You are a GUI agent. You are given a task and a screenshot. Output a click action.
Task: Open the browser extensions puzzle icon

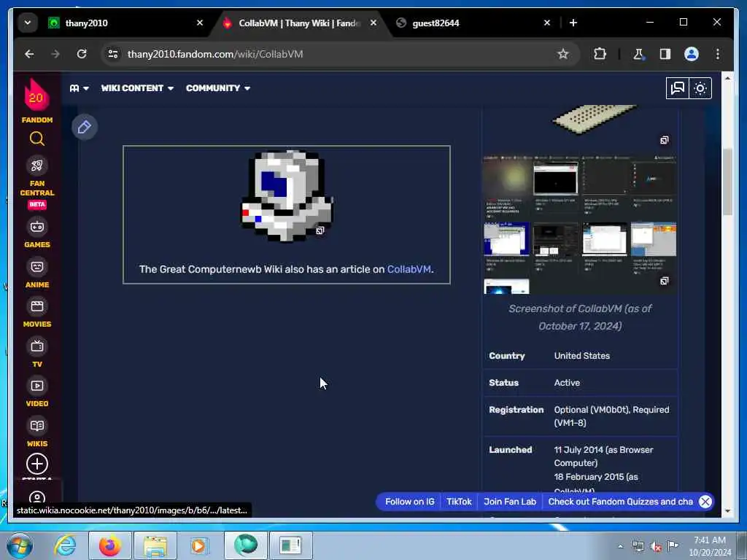(x=600, y=54)
